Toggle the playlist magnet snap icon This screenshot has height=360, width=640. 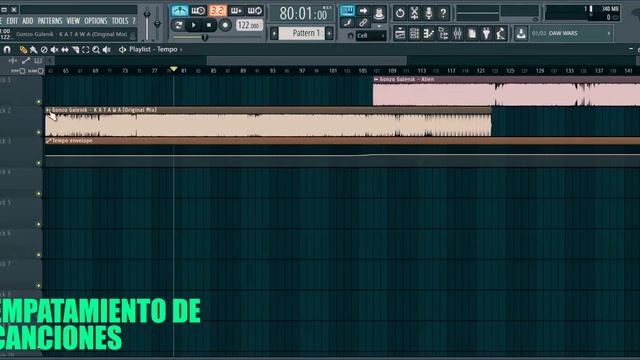(x=7, y=50)
